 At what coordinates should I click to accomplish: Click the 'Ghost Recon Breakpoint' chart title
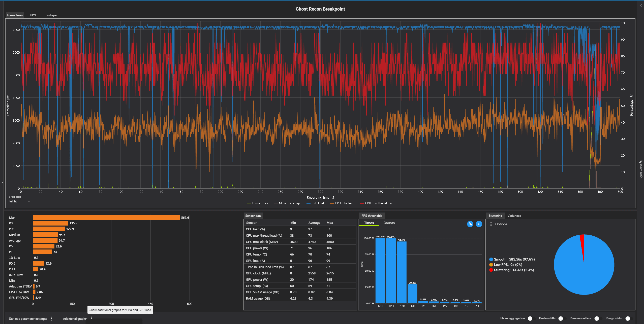[320, 9]
